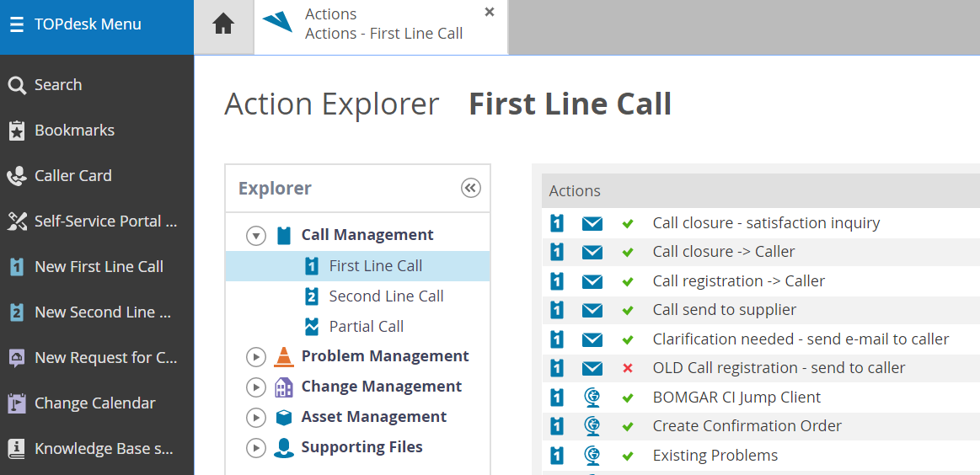The height and width of the screenshot is (475, 980).
Task: Collapse the Explorer panel with double-arrow button
Action: tap(471, 188)
